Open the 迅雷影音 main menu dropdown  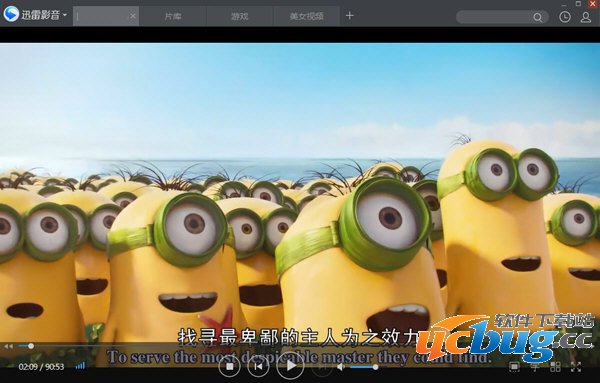point(65,15)
